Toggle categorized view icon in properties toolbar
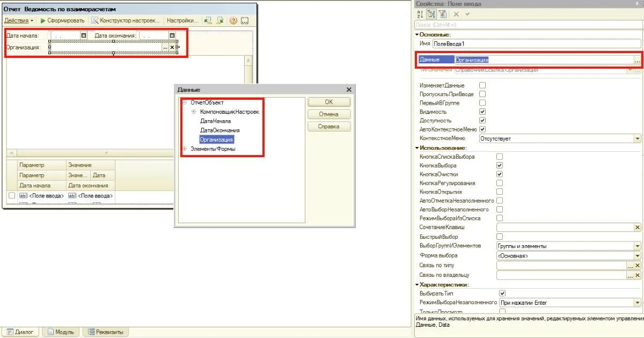This screenshot has height=338, width=644. (x=431, y=14)
